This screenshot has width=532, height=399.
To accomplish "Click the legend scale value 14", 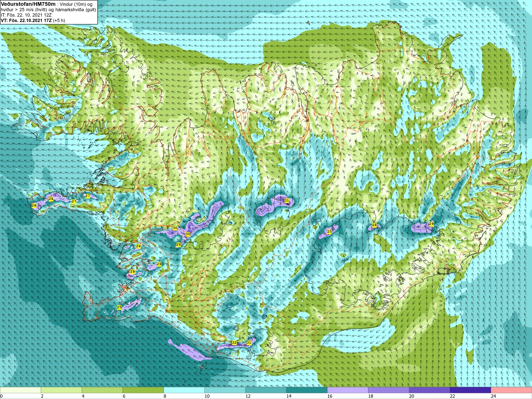I will coord(289,396).
